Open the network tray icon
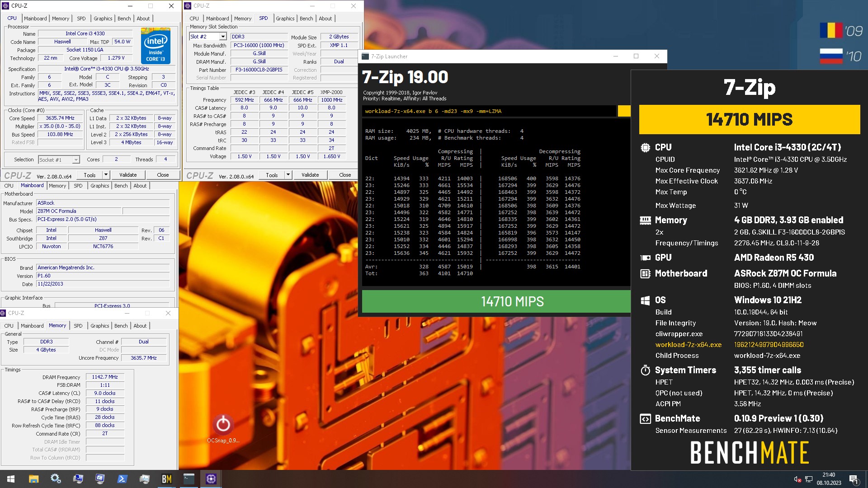Image resolution: width=868 pixels, height=488 pixels. click(x=809, y=479)
